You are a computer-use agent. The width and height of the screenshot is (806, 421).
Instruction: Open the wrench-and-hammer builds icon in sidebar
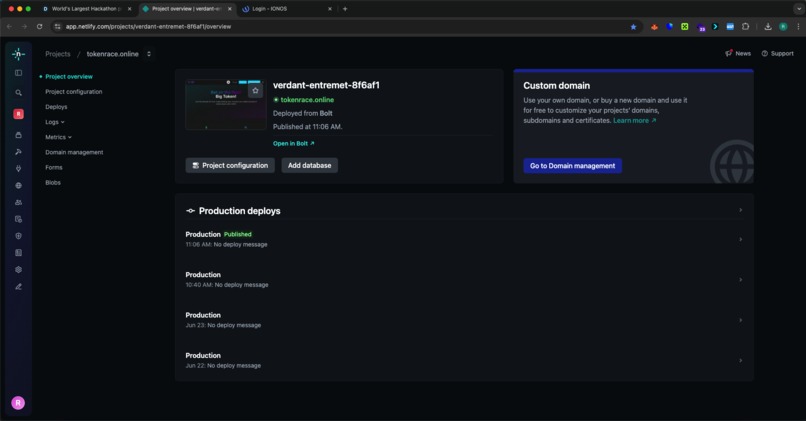[19, 152]
